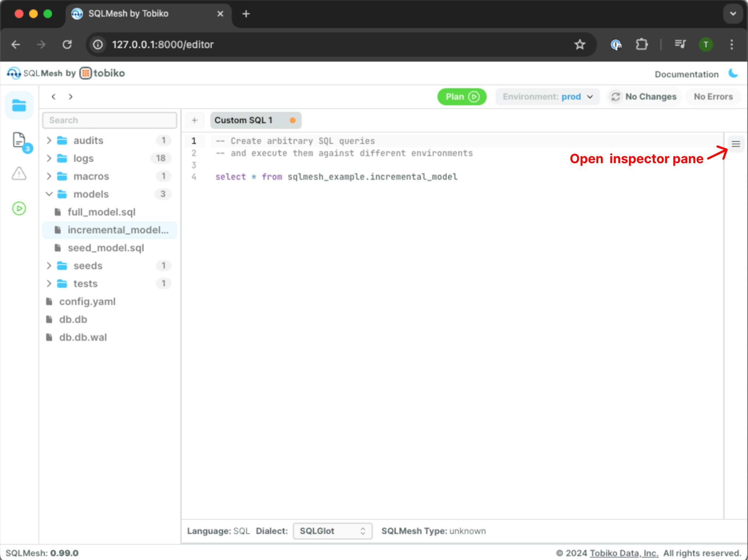Click the green play icon in sidebar
This screenshot has width=748, height=560.
click(19, 208)
